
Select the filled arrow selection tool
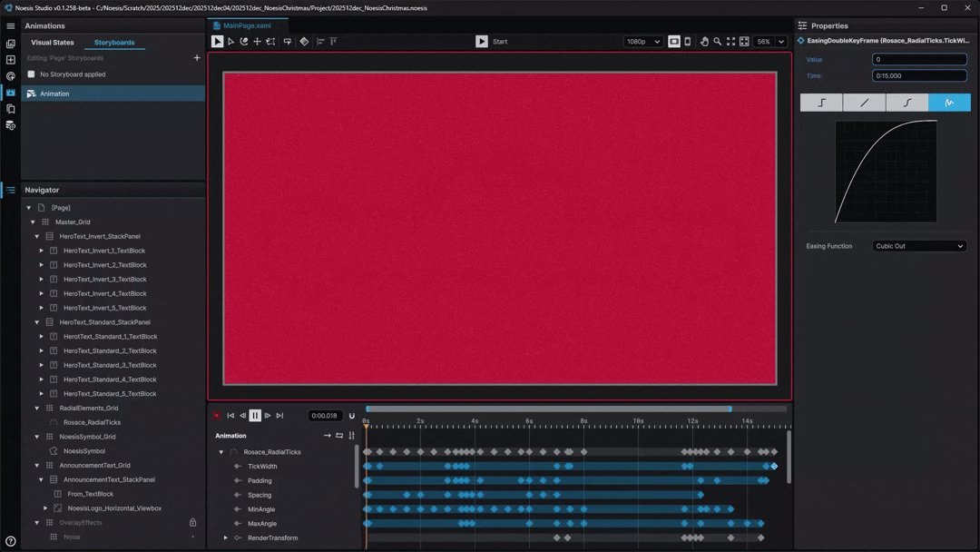(217, 41)
